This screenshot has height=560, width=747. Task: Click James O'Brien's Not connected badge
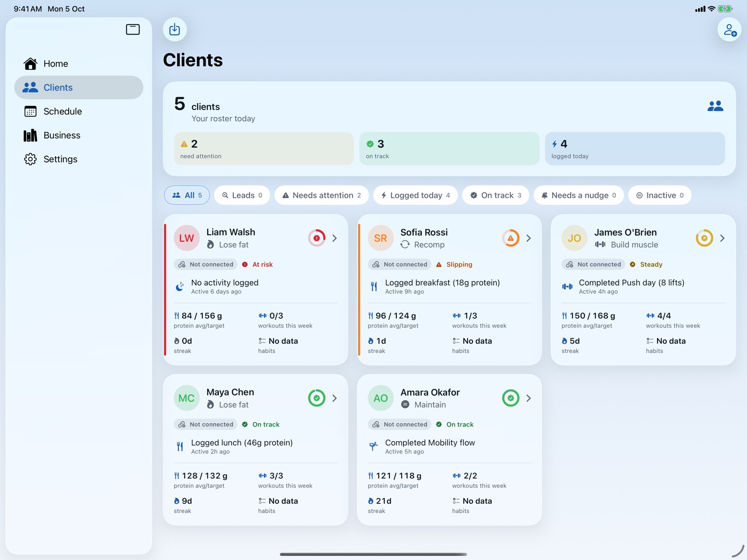coord(593,264)
